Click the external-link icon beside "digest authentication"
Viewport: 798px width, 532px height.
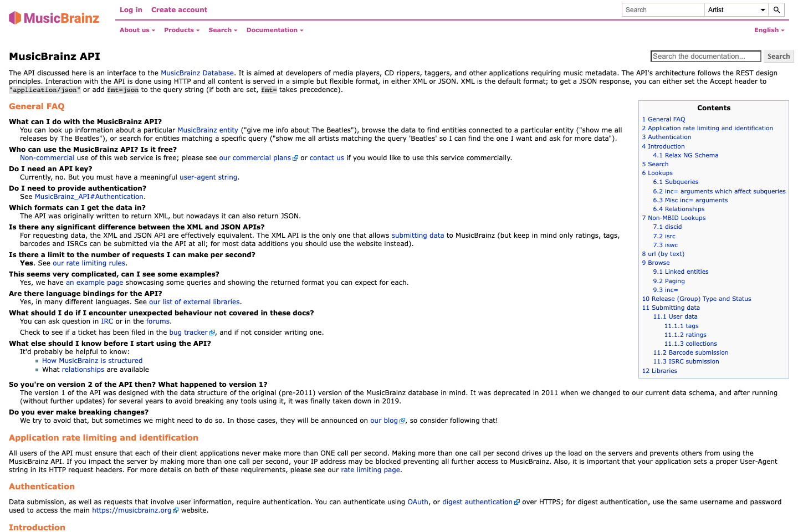pos(517,502)
